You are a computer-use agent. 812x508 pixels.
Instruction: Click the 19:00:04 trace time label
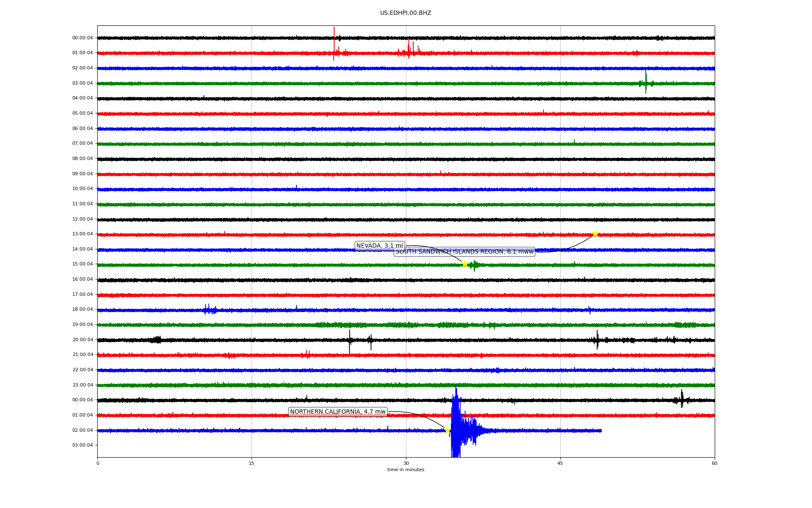click(x=82, y=325)
